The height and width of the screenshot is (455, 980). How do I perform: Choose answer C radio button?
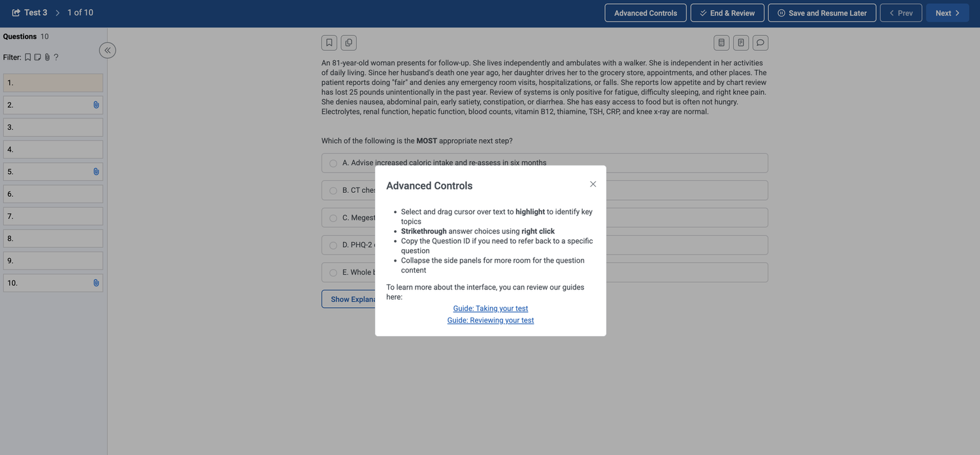(333, 218)
